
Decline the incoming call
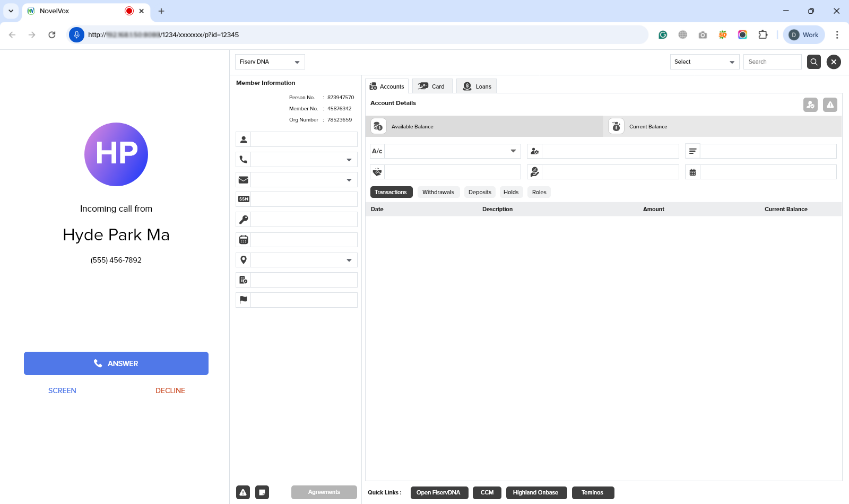[x=170, y=390]
